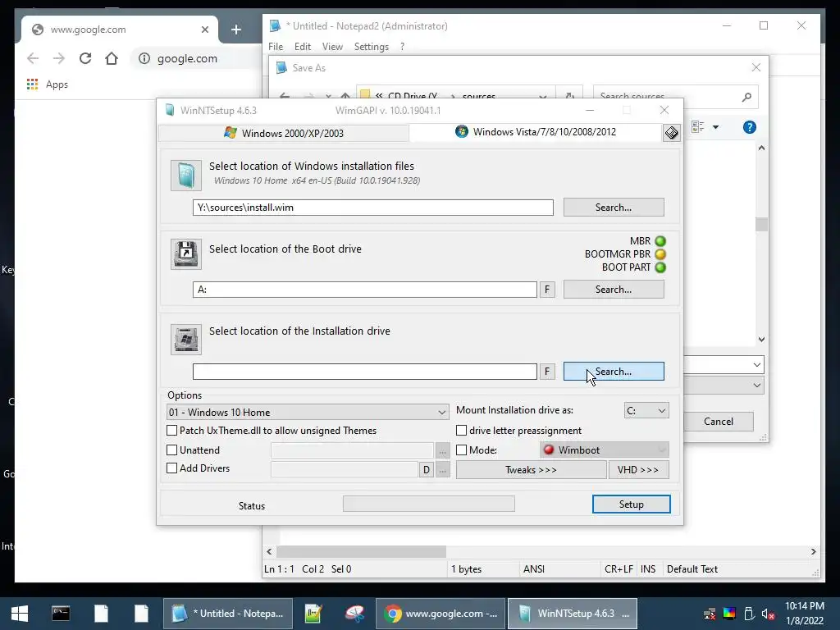Open a new Chrome tab with plus icon
The image size is (840, 630).
pos(236,30)
